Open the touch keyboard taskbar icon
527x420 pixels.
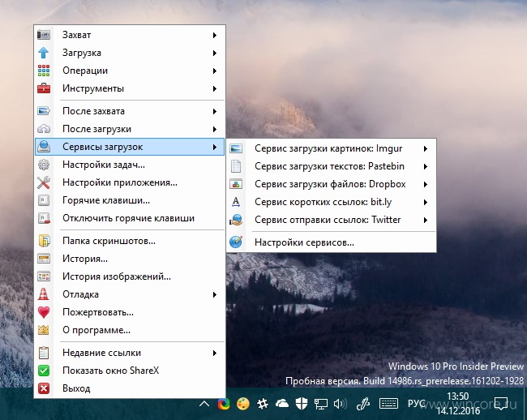pyautogui.click(x=388, y=403)
